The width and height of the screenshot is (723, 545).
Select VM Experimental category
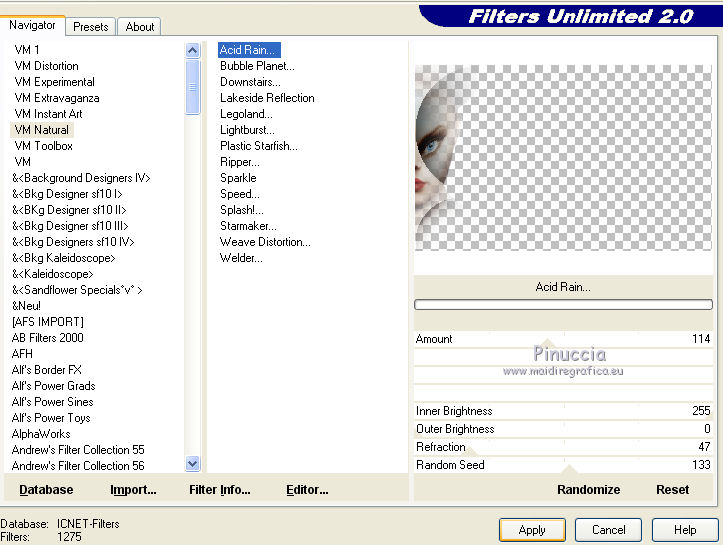(54, 82)
